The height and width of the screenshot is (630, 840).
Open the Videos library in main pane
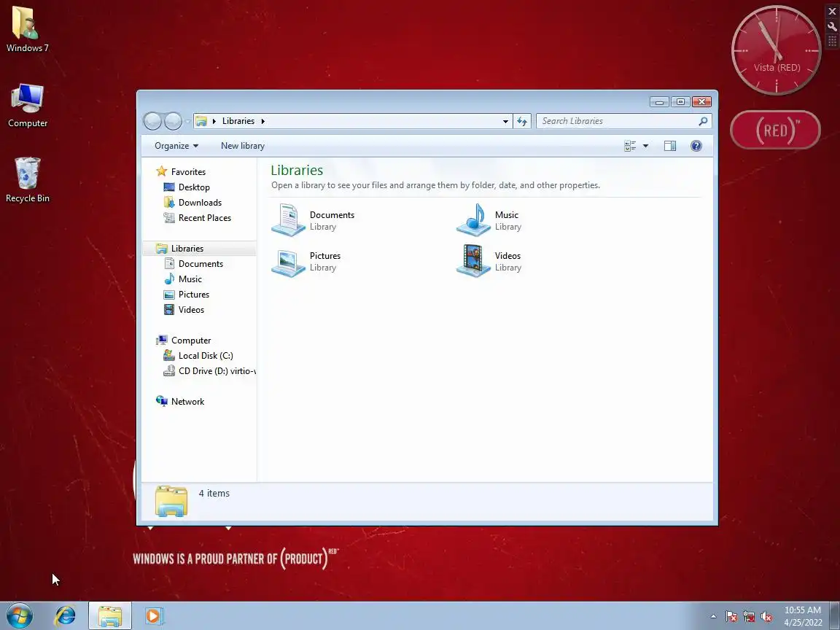[x=489, y=262]
